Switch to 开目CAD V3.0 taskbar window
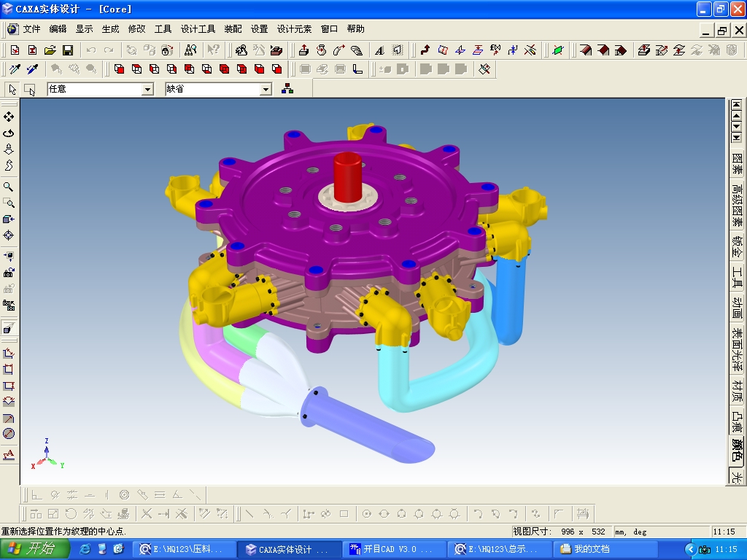747x560 pixels. pyautogui.click(x=395, y=549)
